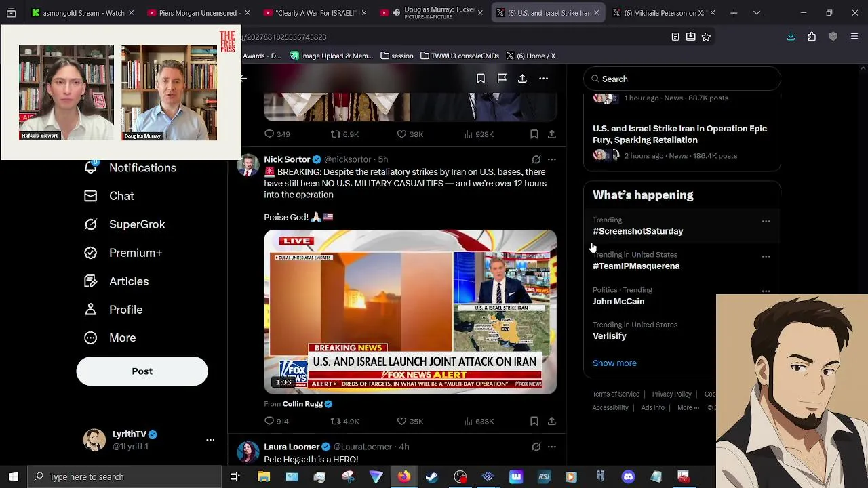868x488 pixels.
Task: Open Privacy Policy footer link
Action: 671,394
